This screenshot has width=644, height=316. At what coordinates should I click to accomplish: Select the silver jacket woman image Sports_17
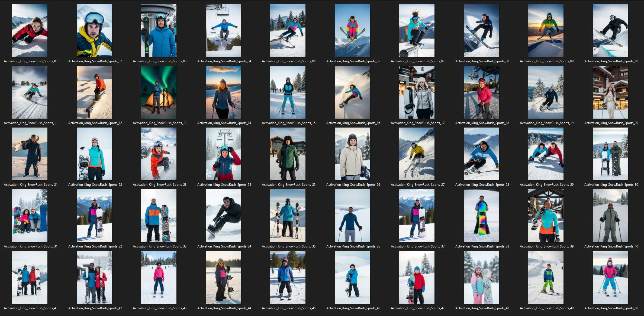pos(417,92)
